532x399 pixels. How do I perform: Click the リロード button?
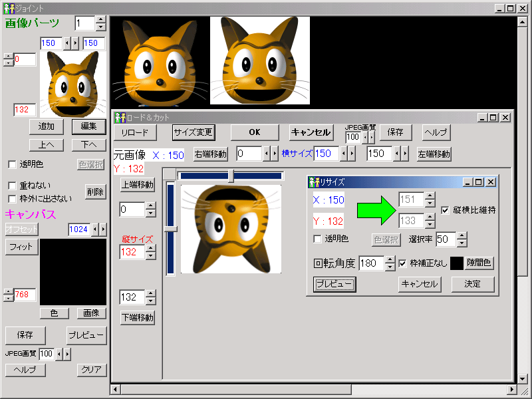(x=134, y=132)
